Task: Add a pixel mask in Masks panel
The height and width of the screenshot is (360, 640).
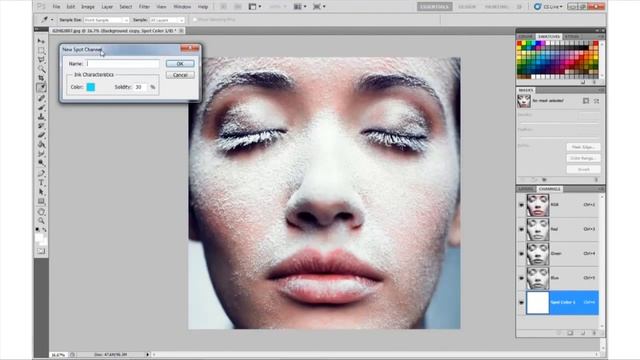Action: click(586, 101)
